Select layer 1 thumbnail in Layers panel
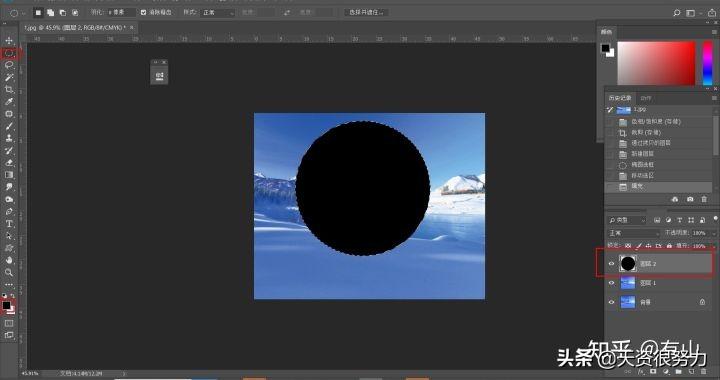Viewport: 720px width, 380px height. tap(628, 283)
